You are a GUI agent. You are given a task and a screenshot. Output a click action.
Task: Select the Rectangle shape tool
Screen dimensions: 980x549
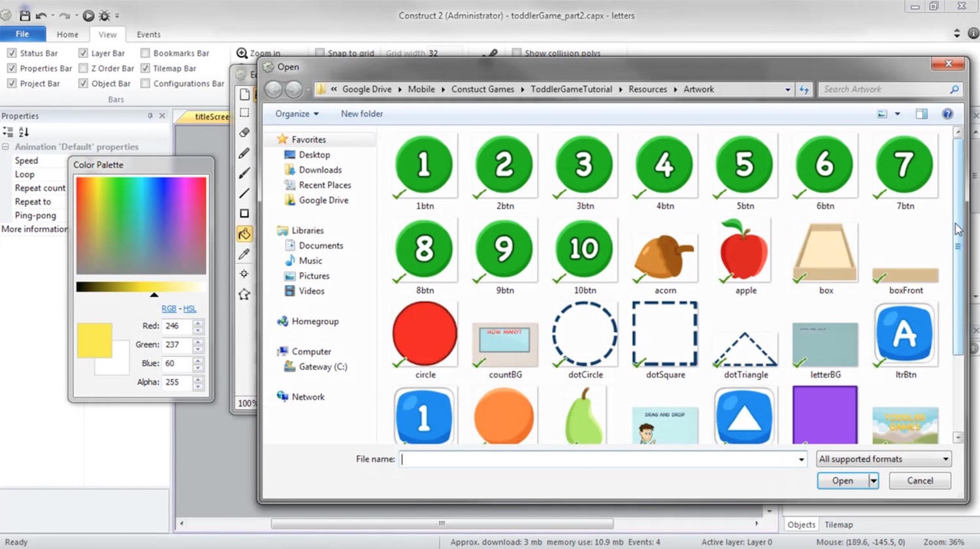[244, 212]
